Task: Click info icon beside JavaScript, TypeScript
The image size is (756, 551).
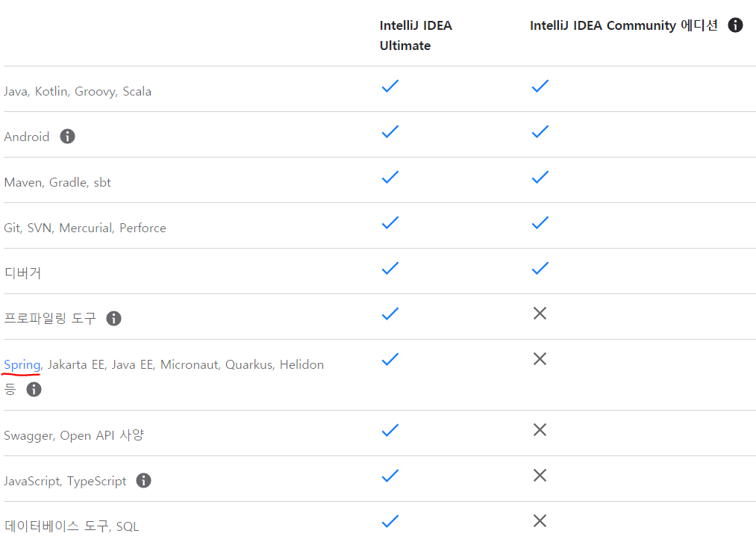Action: tap(144, 481)
